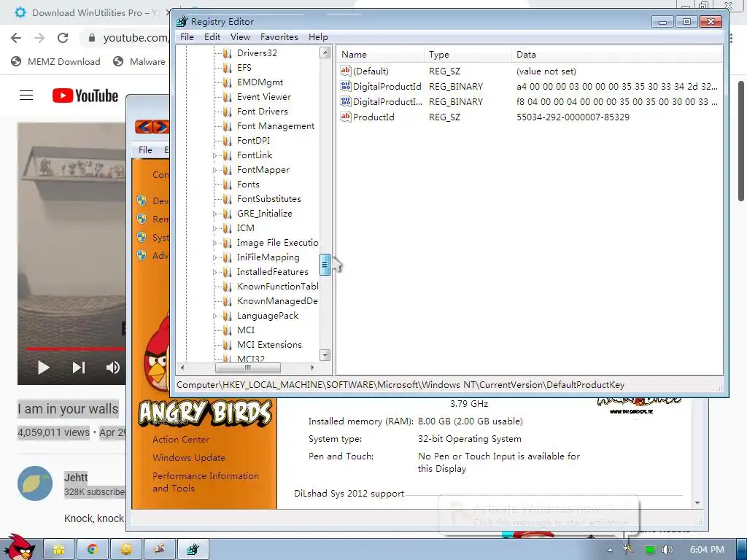Select the EMDMgmt key folder icon
The width and height of the screenshot is (747, 560).
tap(228, 82)
